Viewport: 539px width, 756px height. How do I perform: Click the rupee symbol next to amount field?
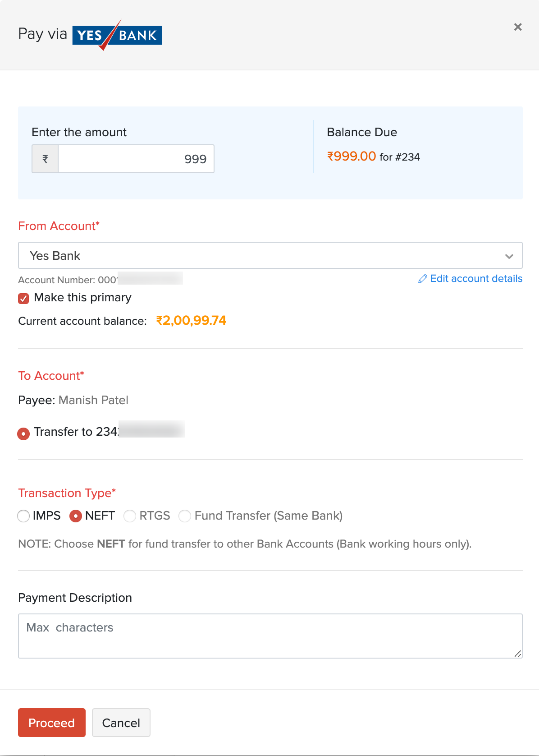click(x=45, y=159)
